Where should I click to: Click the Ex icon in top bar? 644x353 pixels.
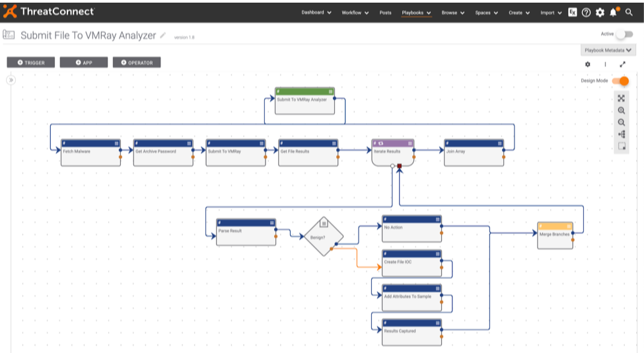[x=573, y=13]
